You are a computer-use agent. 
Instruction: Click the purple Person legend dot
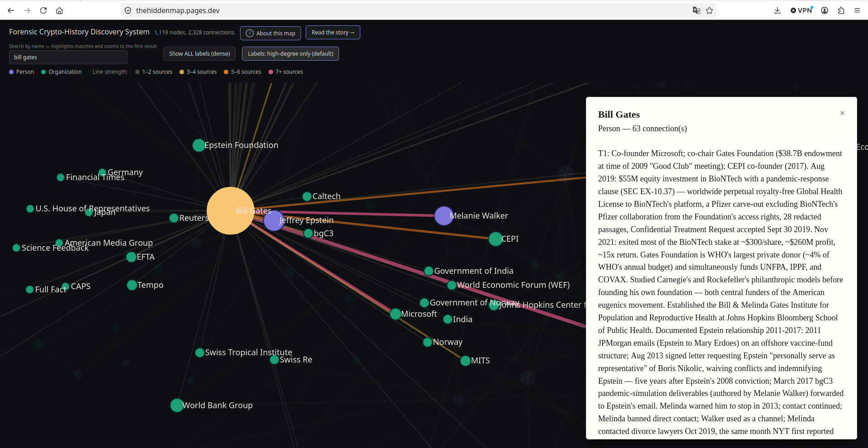(x=11, y=72)
